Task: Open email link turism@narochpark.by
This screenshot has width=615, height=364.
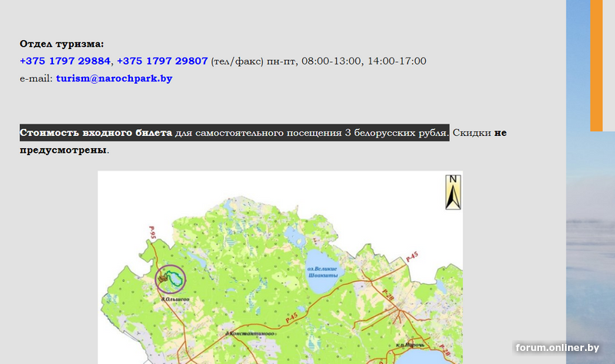Action: 114,78
